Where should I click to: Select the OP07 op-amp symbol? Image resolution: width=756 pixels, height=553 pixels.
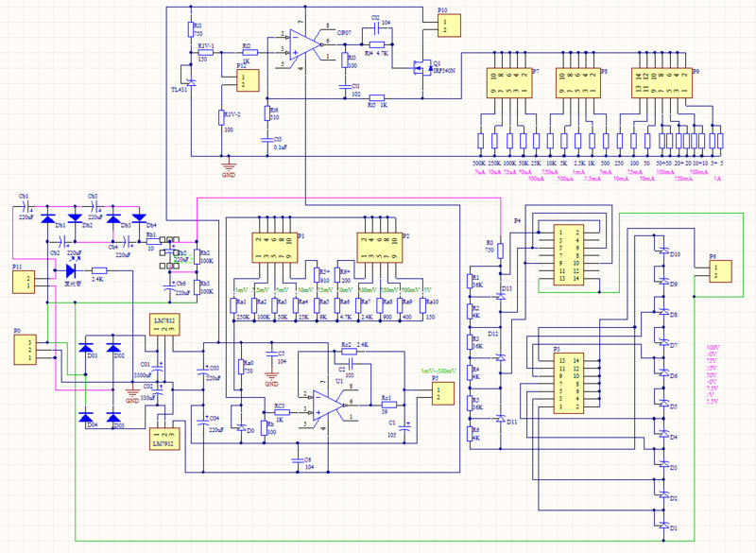click(x=305, y=42)
